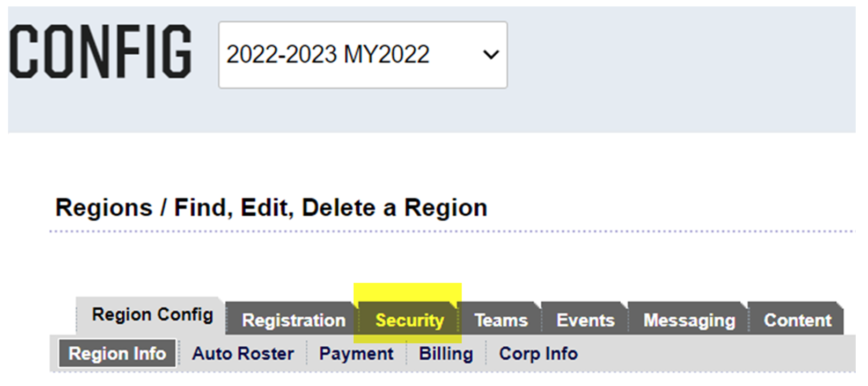This screenshot has width=868, height=386.
Task: Open the Corp Info sub-tab
Action: 538,354
